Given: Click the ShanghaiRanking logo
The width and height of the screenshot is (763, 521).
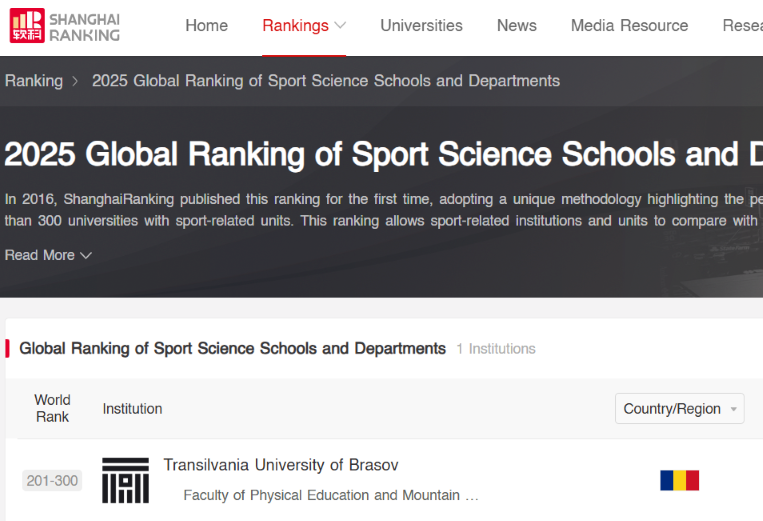Looking at the screenshot, I should (x=66, y=26).
